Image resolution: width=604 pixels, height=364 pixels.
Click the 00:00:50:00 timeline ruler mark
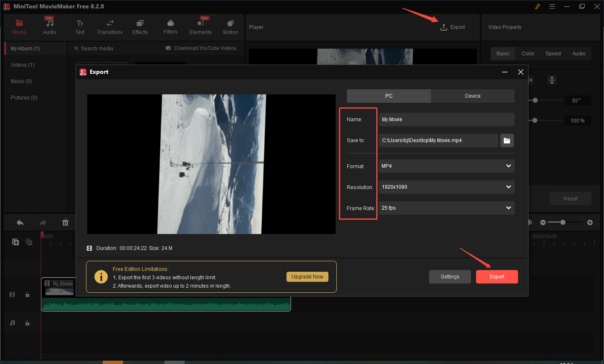tap(544, 237)
